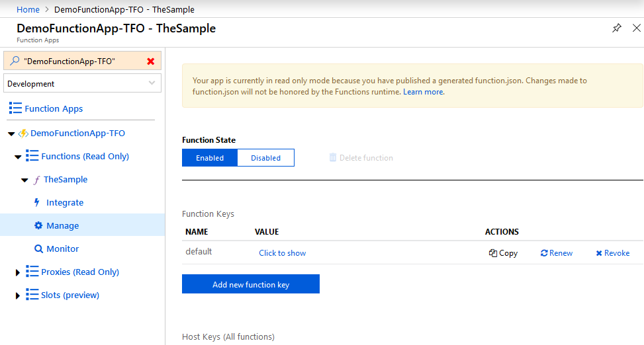Select TheSample function in tree
The height and width of the screenshot is (345, 644).
(65, 180)
